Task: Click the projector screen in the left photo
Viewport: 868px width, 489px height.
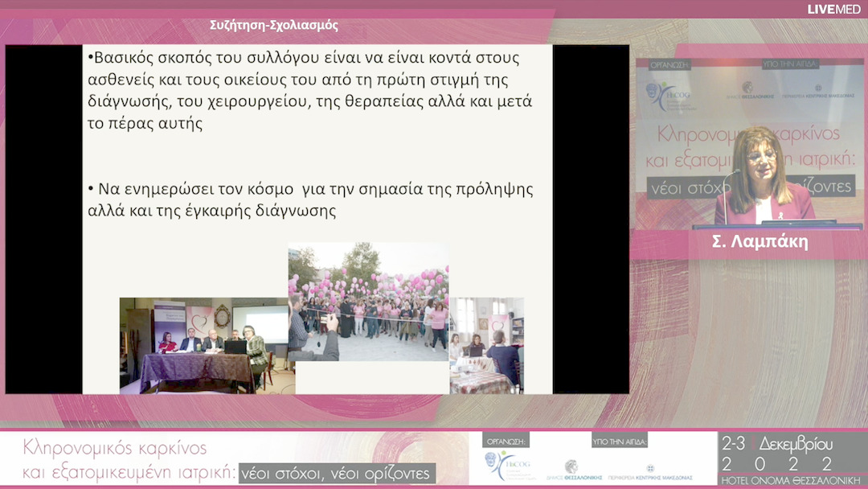Action: point(260,323)
